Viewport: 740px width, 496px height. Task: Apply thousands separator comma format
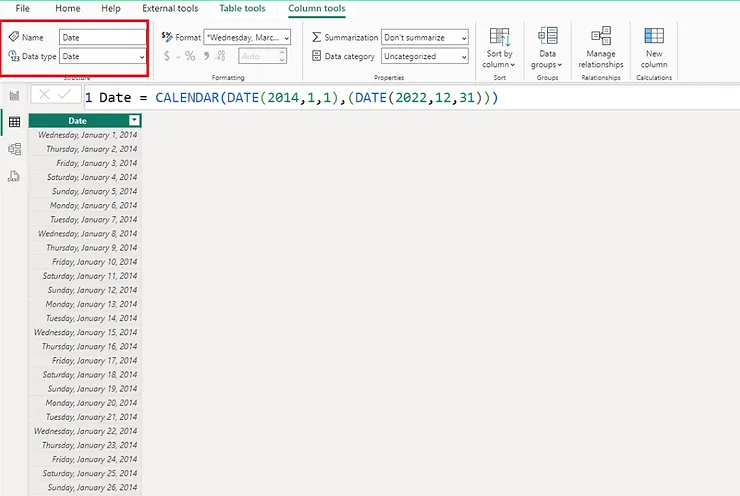pos(207,57)
